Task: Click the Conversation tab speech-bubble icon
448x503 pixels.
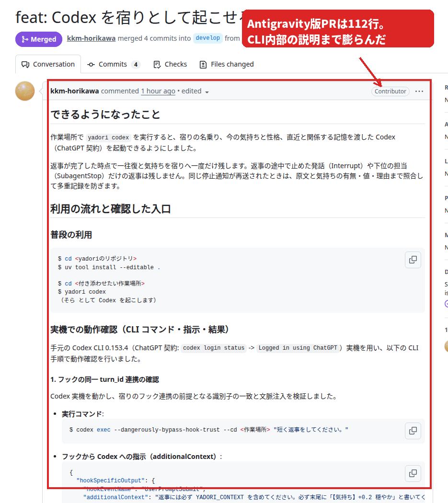Action: [25, 65]
